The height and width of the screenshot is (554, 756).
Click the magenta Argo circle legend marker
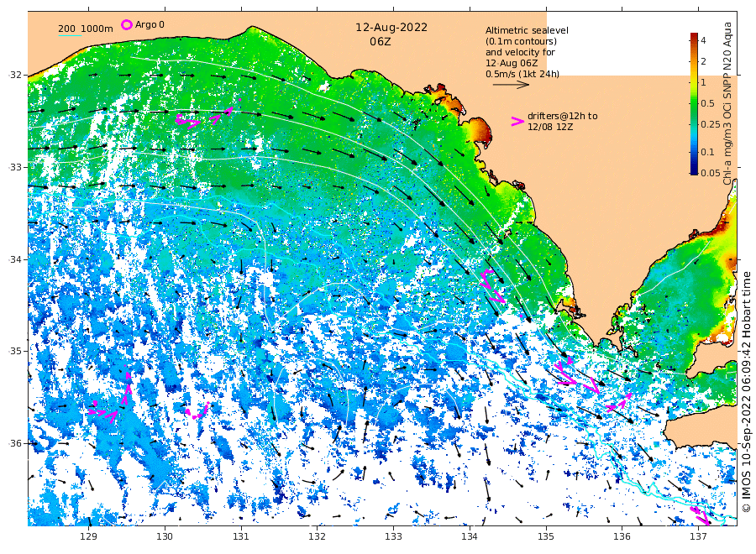(x=126, y=24)
